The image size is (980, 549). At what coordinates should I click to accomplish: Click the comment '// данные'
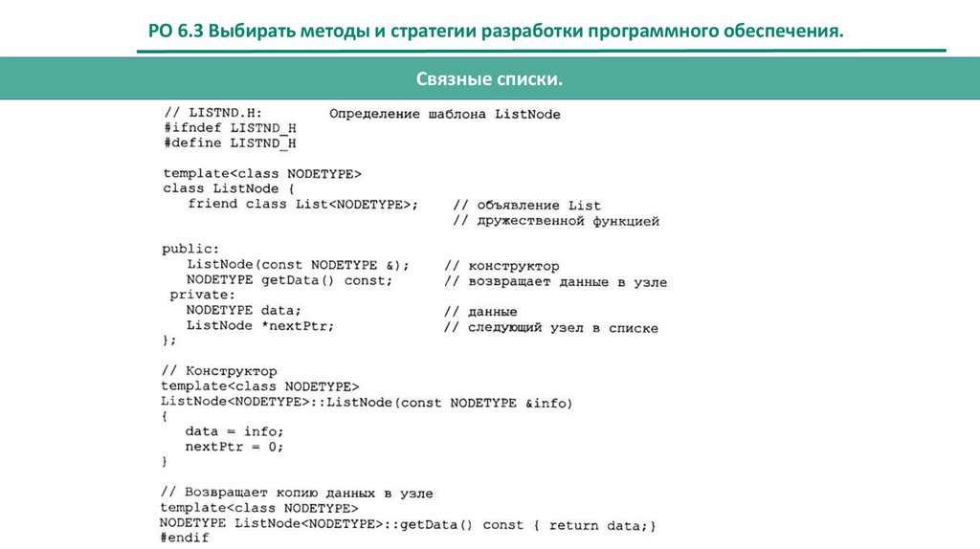[x=480, y=312]
